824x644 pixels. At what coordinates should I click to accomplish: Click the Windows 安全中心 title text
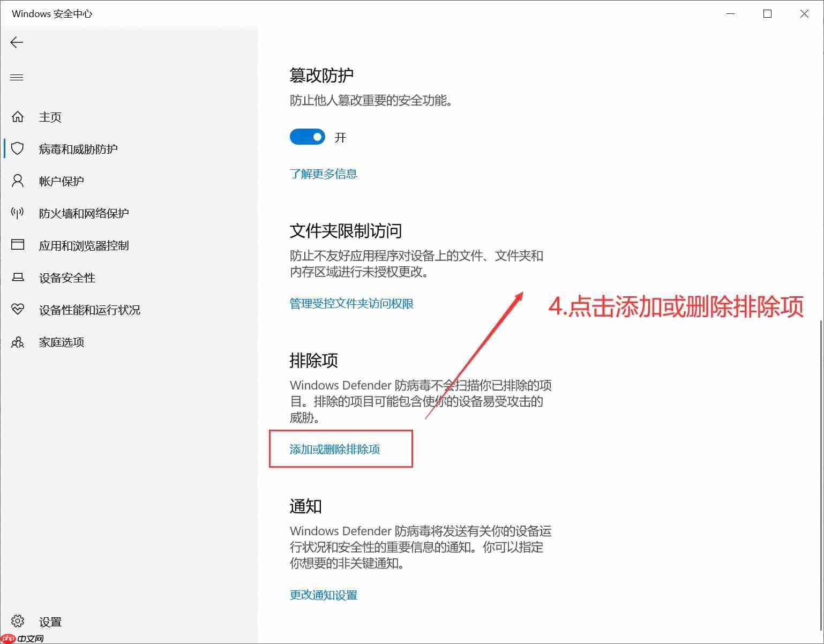tap(52, 13)
